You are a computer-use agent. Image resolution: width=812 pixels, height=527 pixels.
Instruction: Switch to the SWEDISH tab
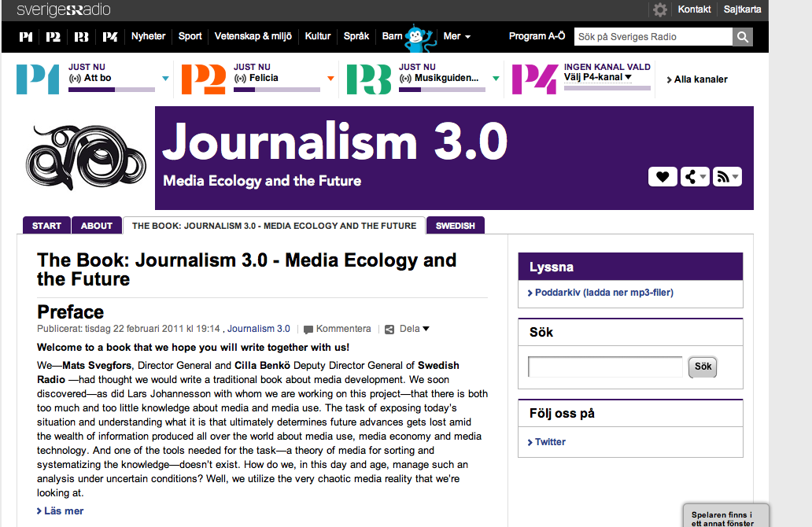pyautogui.click(x=456, y=226)
